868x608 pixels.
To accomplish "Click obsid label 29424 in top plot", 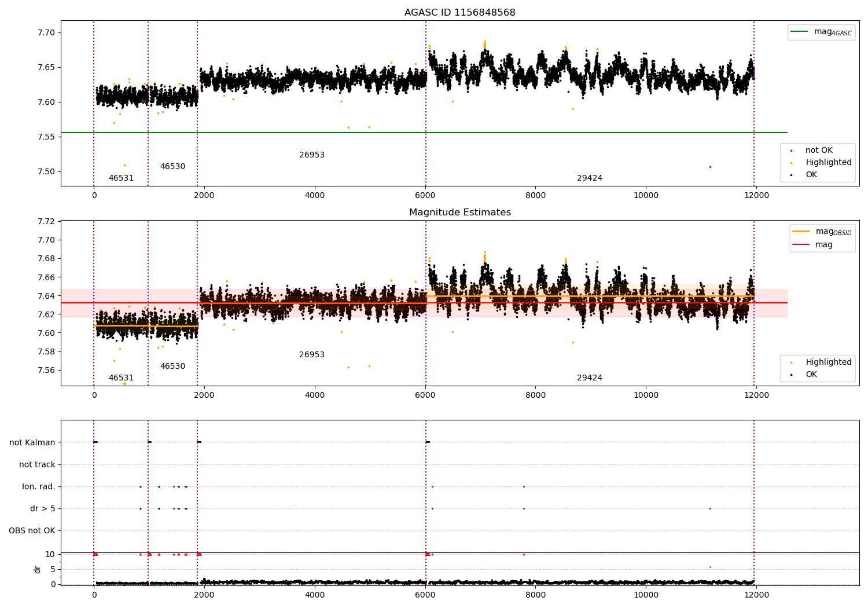I will pos(590,178).
